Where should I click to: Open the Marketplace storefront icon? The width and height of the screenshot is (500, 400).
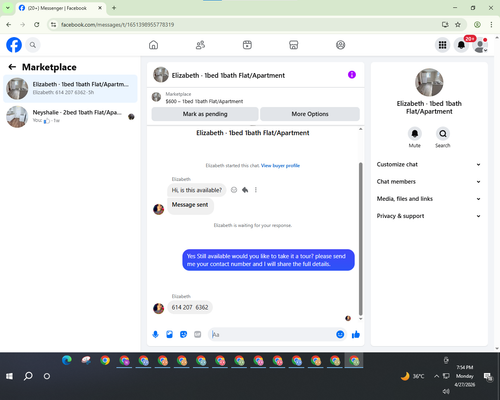(294, 45)
